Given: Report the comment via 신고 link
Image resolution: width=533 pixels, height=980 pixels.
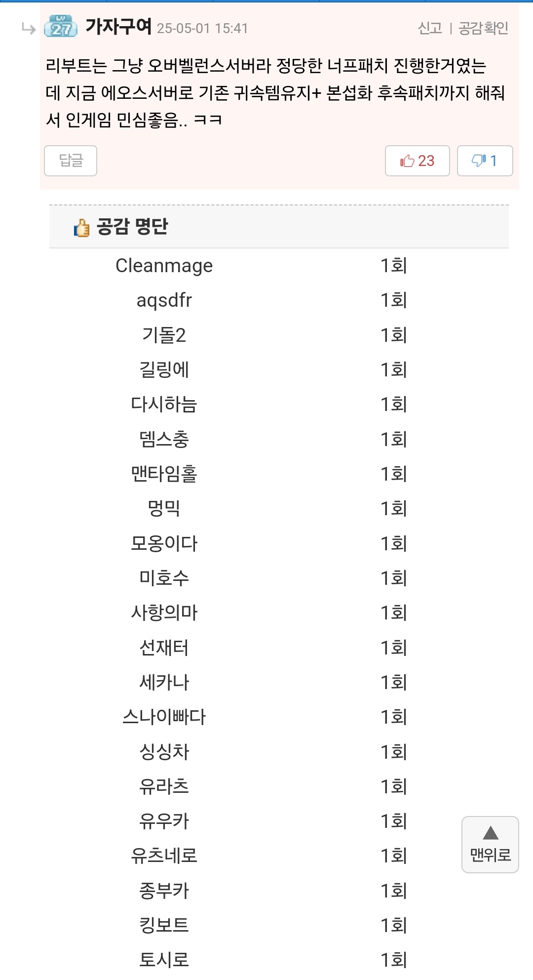Looking at the screenshot, I should [430, 28].
